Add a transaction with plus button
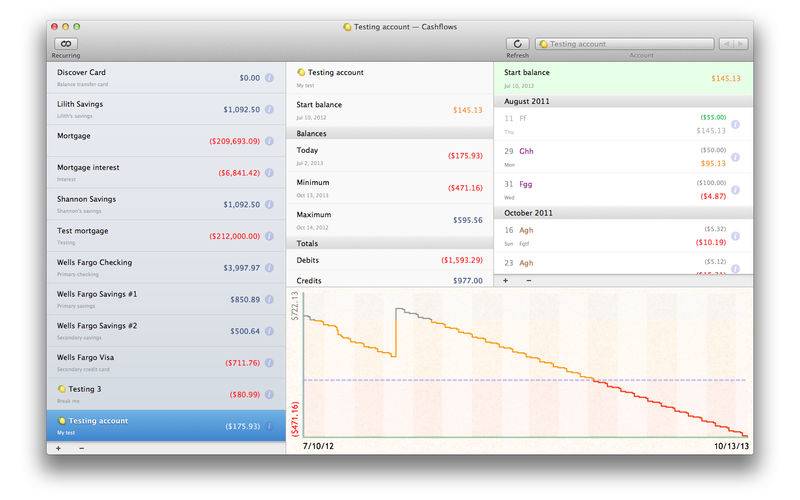Image resolution: width=800 pixels, height=500 pixels. coord(506,280)
